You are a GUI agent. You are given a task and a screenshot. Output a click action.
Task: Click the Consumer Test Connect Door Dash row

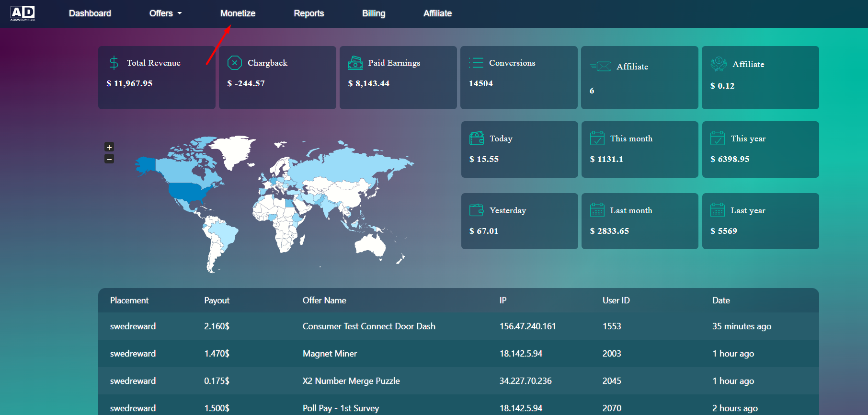tap(369, 326)
